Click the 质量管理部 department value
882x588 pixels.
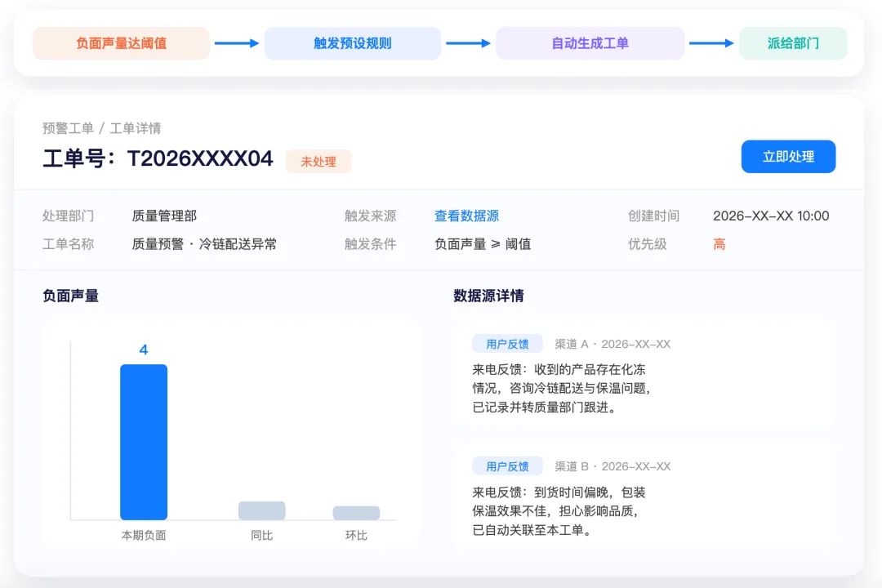click(164, 216)
